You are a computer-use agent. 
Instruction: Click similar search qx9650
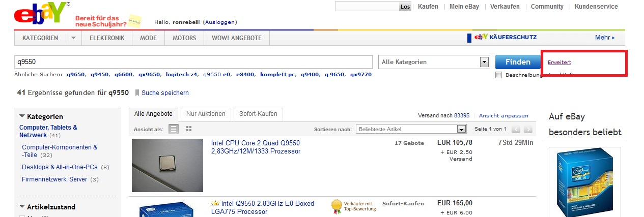click(149, 75)
